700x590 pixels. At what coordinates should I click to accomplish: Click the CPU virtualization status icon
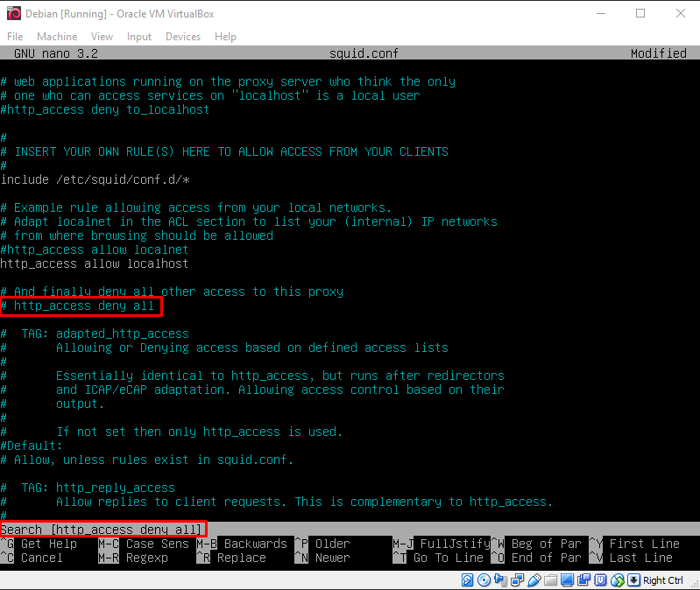(601, 579)
